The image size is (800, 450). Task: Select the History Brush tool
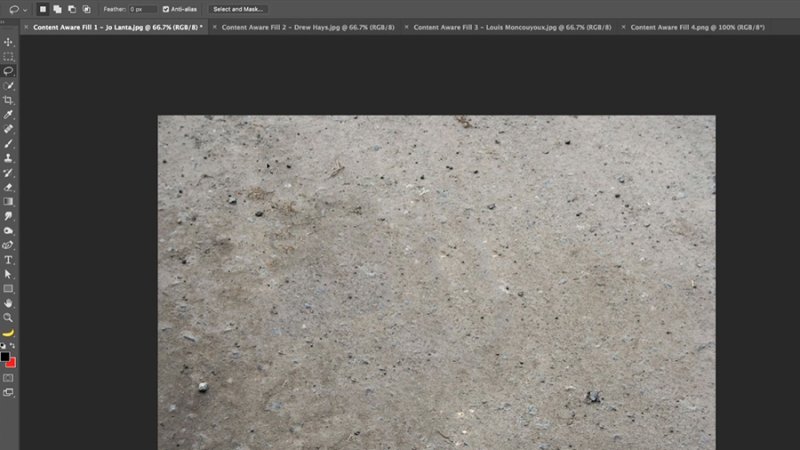pyautogui.click(x=8, y=172)
